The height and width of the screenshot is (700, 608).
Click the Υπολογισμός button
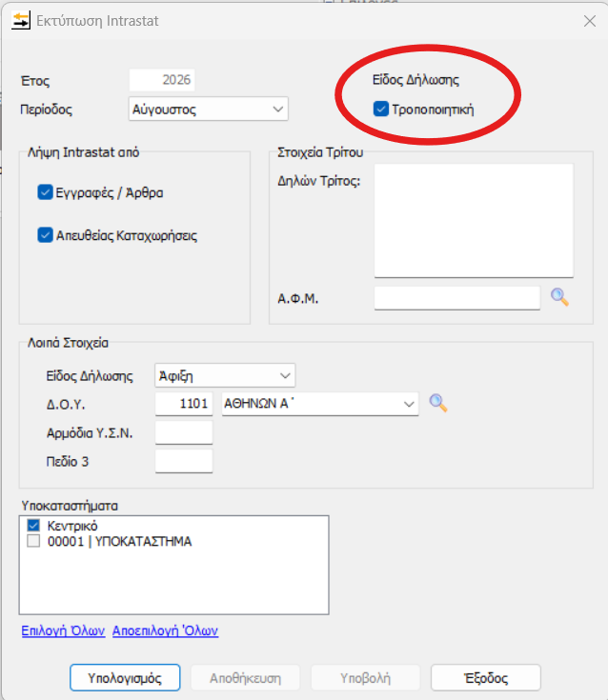pyautogui.click(x=125, y=678)
